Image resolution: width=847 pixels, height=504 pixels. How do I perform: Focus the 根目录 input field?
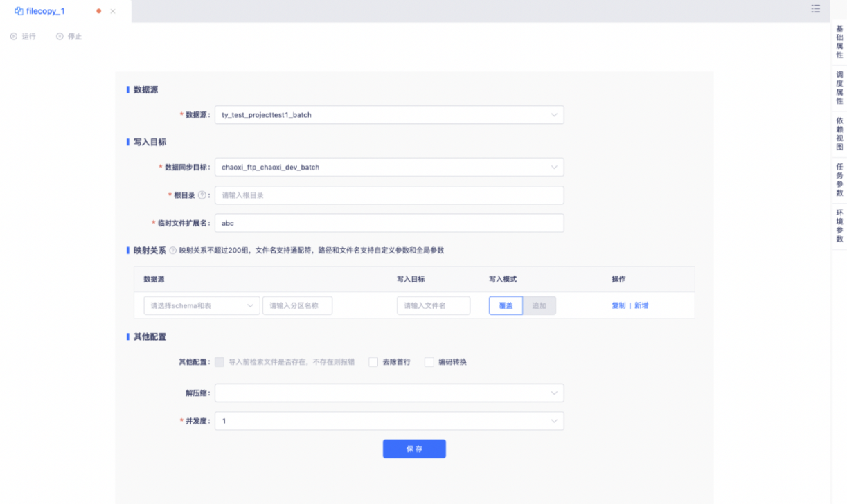pos(389,195)
